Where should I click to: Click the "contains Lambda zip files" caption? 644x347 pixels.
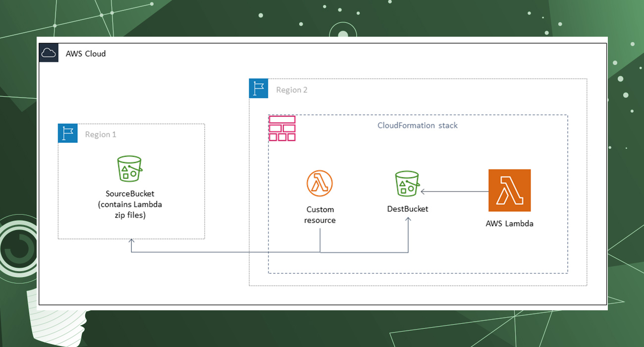pyautogui.click(x=130, y=210)
